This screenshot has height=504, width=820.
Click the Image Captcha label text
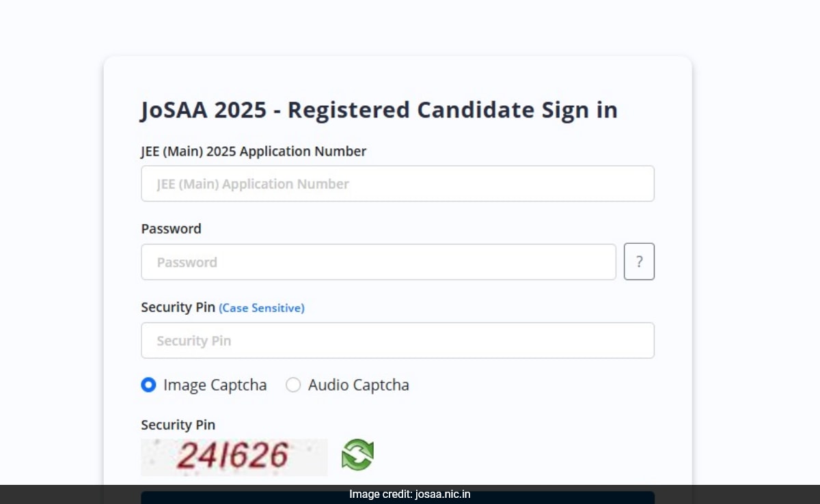(x=215, y=385)
